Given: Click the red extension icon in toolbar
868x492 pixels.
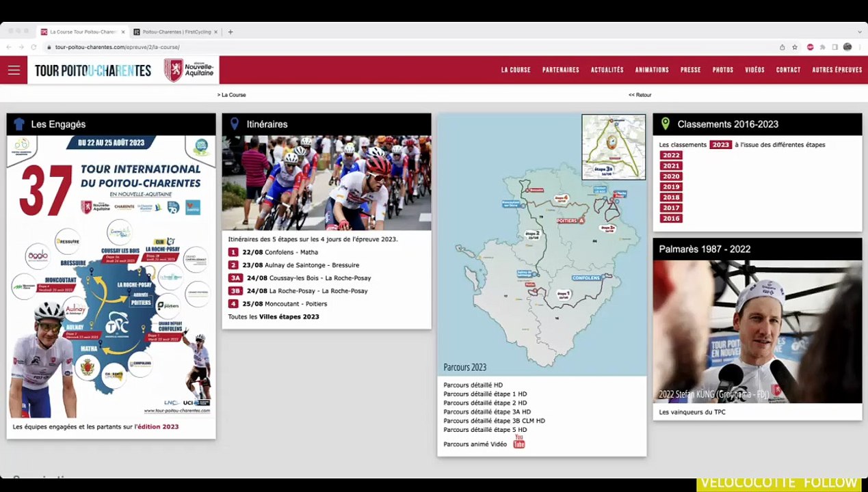Looking at the screenshot, I should (x=810, y=47).
